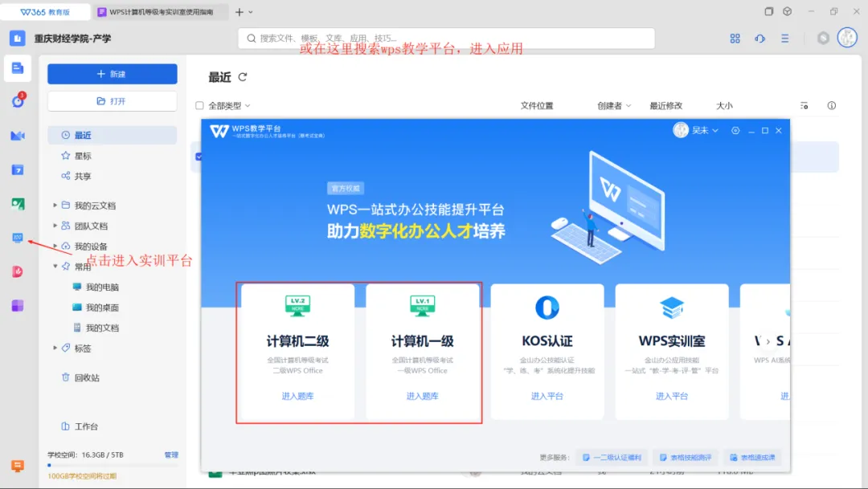The width and height of the screenshot is (868, 489).
Task: Open the new tab dropdown arrow beside plus
Action: pos(251,12)
